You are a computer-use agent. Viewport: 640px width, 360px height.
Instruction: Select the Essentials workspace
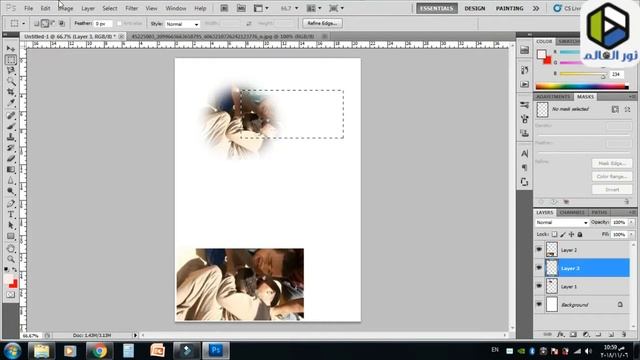coord(437,8)
